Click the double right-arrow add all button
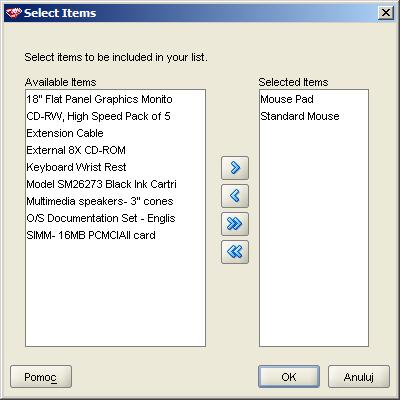 [x=235, y=224]
